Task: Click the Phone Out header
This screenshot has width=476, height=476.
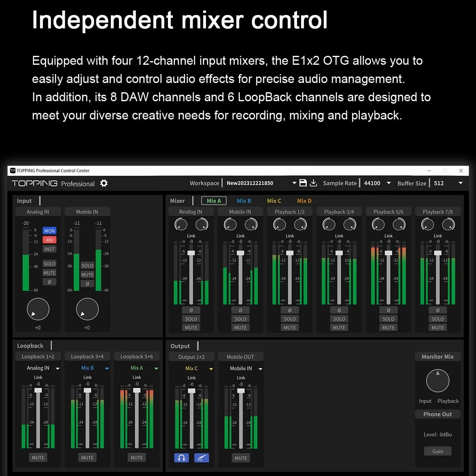Action: click(x=438, y=414)
